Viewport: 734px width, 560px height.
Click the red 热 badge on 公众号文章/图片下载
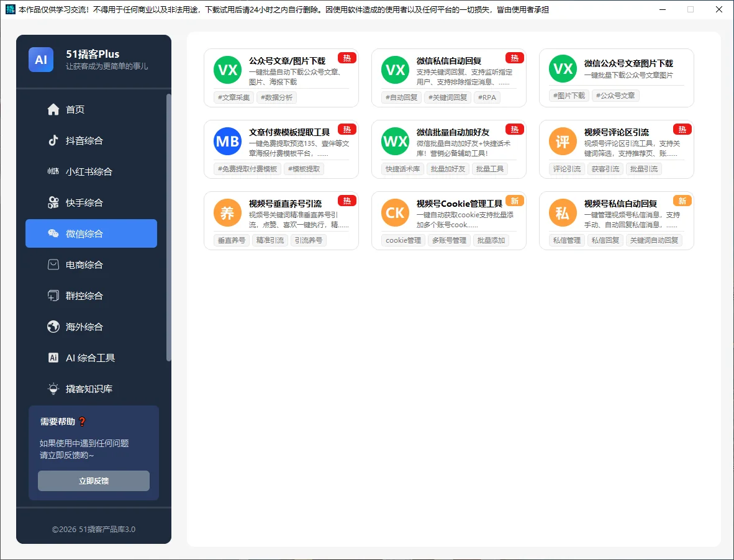click(x=347, y=58)
